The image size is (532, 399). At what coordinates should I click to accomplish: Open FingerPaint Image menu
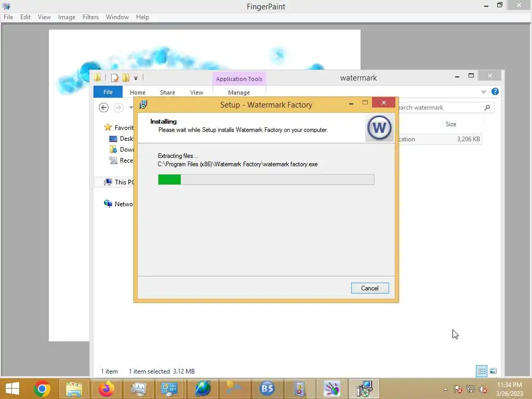66,17
